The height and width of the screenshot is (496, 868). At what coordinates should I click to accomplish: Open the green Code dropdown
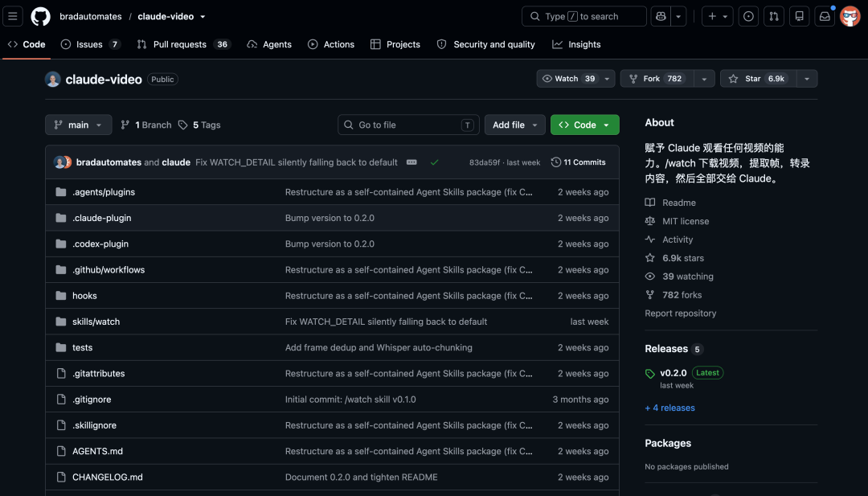(x=584, y=125)
